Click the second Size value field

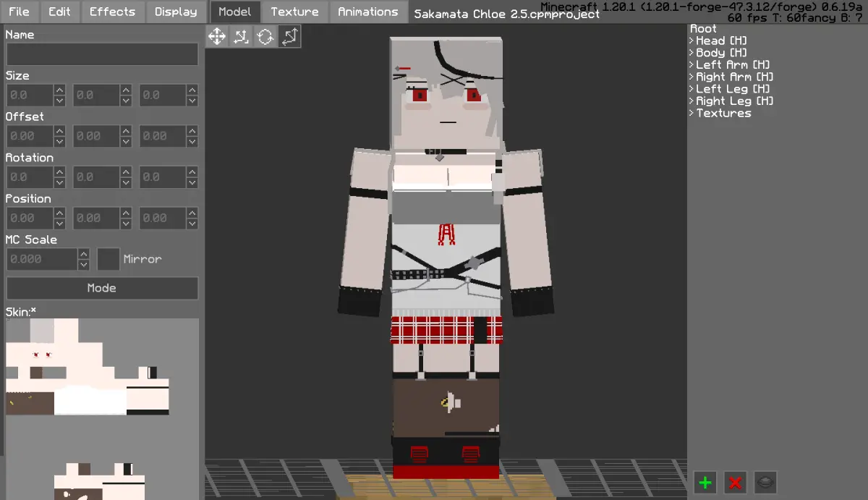pyautogui.click(x=96, y=95)
